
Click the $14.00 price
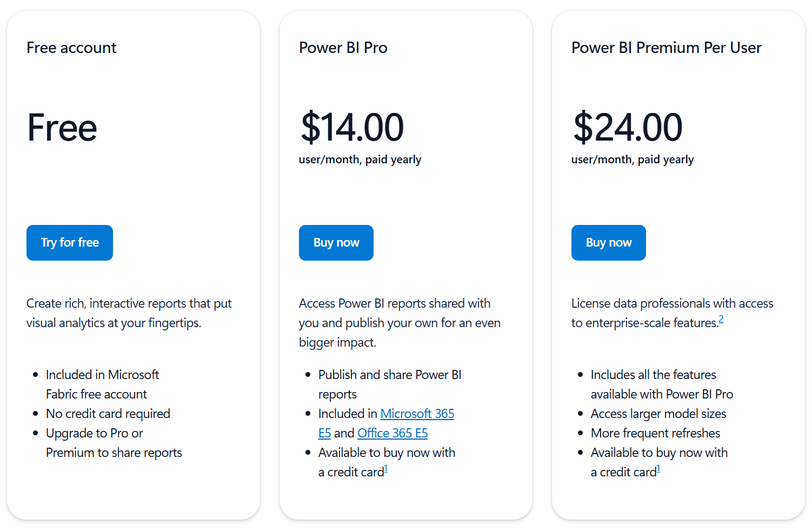click(352, 128)
